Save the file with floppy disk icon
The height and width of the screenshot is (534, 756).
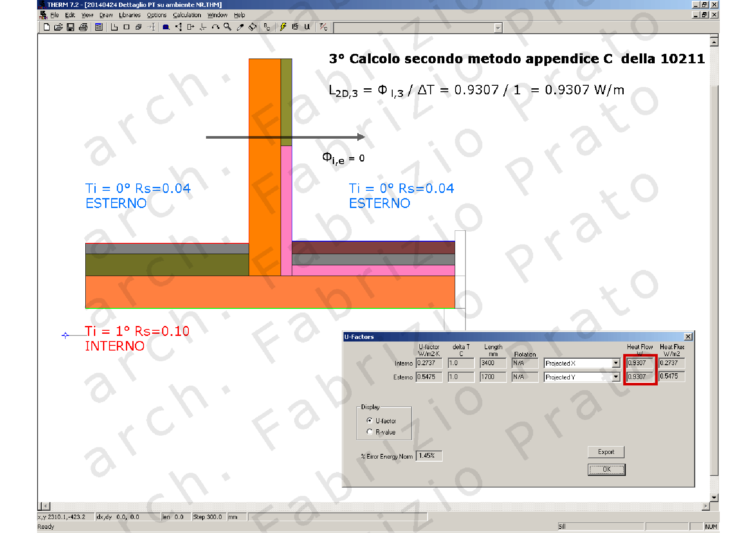[x=71, y=27]
